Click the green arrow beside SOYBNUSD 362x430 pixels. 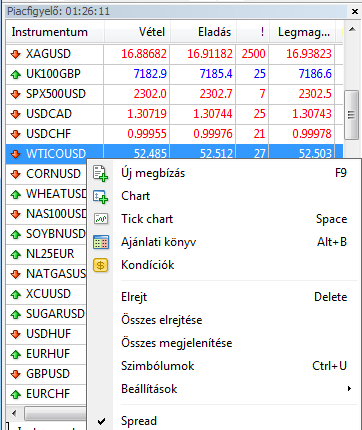[16, 234]
